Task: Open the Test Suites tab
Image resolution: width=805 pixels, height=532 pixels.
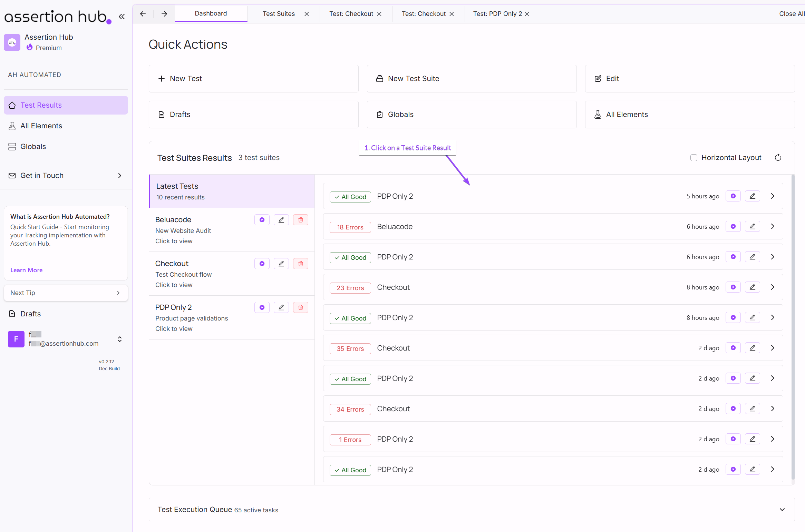Action: 279,13
